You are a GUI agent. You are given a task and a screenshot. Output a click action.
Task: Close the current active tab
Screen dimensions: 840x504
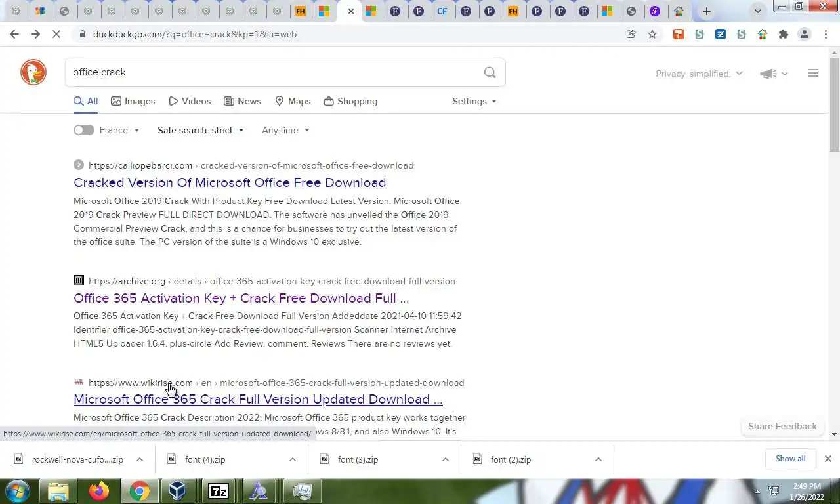pos(351,11)
